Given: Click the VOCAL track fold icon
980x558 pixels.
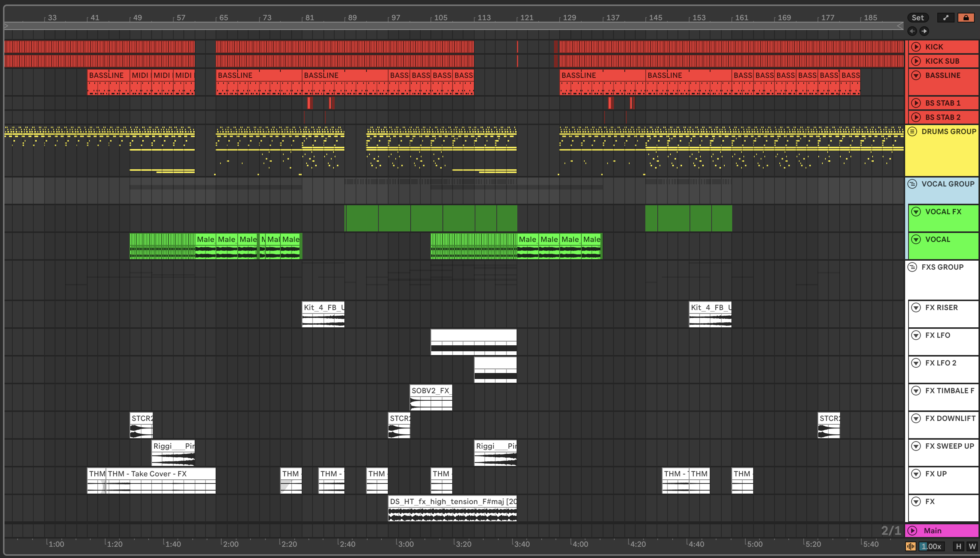Looking at the screenshot, I should 916,240.
